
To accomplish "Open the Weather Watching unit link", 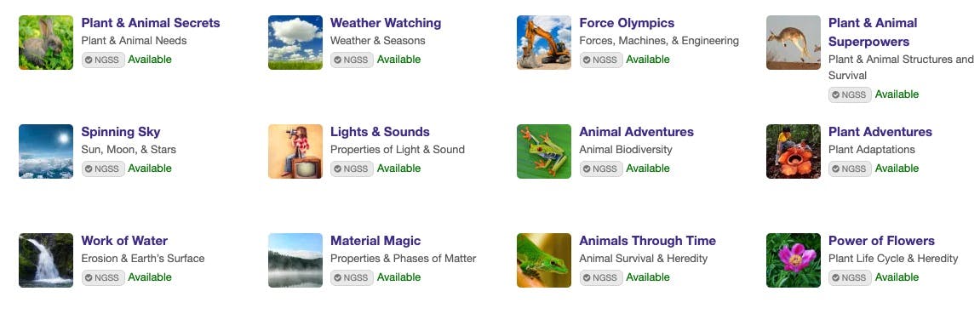I will coord(386,23).
